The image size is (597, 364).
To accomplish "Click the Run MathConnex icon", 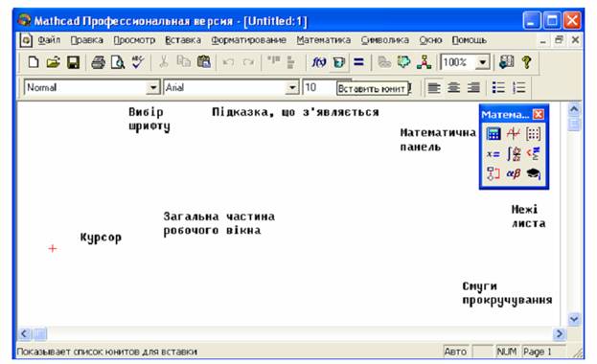I will pyautogui.click(x=424, y=62).
